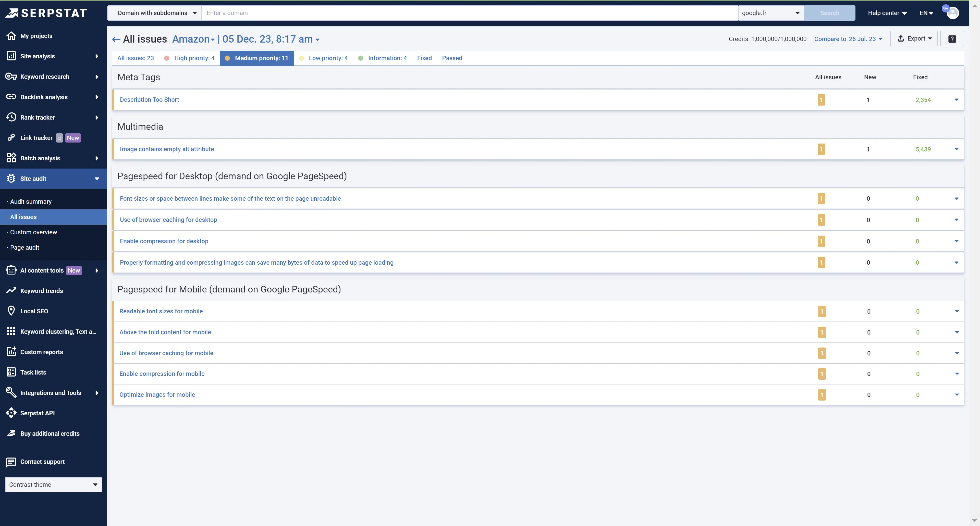980x526 pixels.
Task: Switch to the Fixed tab
Action: [424, 58]
